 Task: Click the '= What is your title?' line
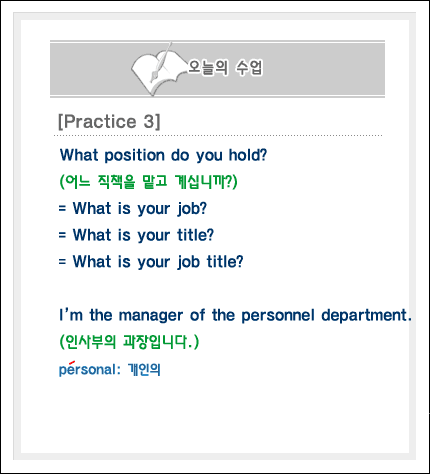pos(136,235)
